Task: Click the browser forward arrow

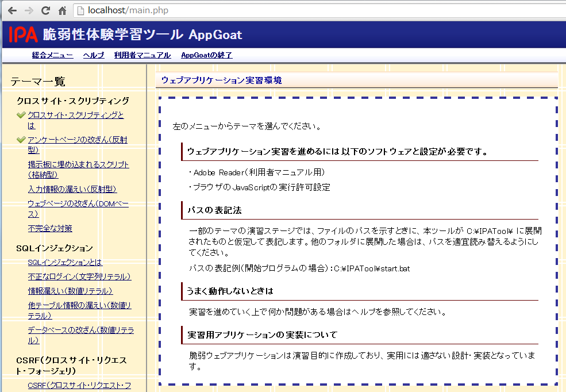Action: coord(29,10)
